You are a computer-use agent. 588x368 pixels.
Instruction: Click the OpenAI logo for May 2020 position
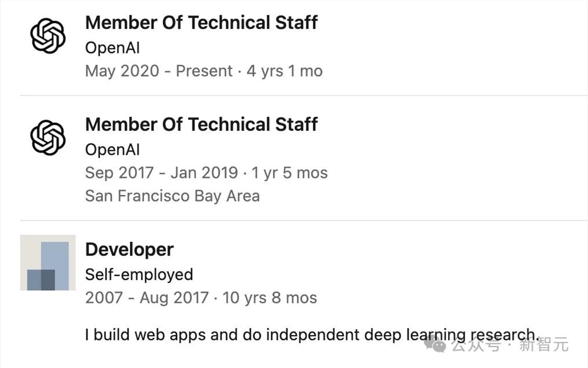point(48,36)
